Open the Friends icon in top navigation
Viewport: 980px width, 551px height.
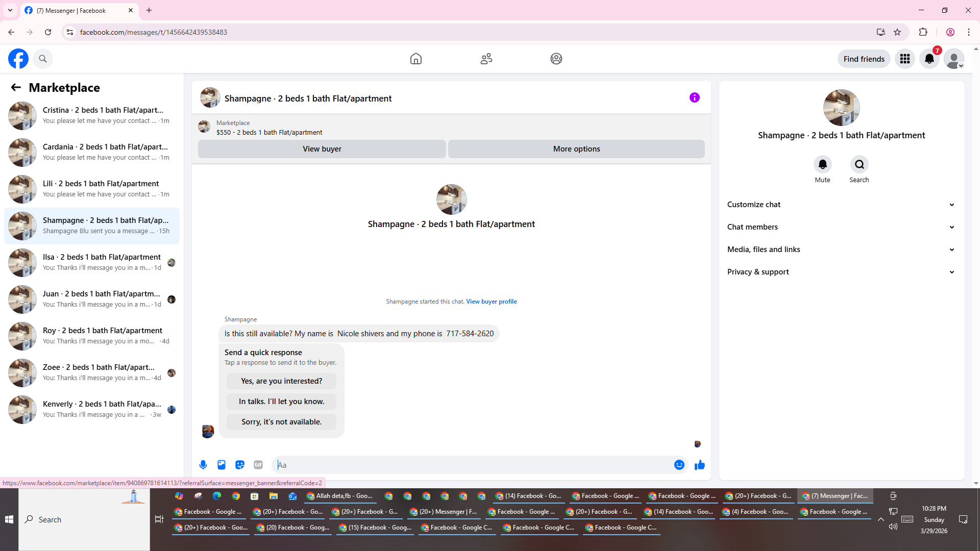pos(486,59)
